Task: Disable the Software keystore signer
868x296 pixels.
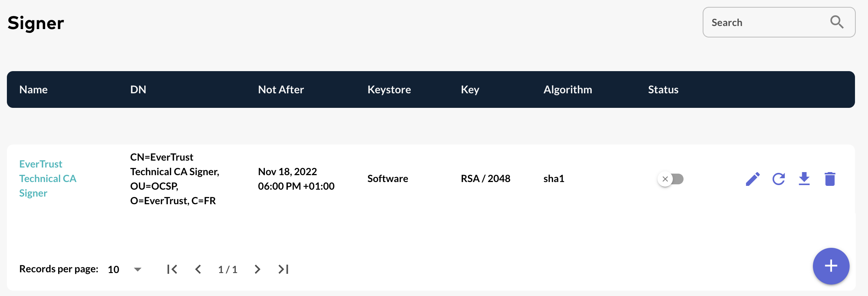Action: tap(671, 179)
